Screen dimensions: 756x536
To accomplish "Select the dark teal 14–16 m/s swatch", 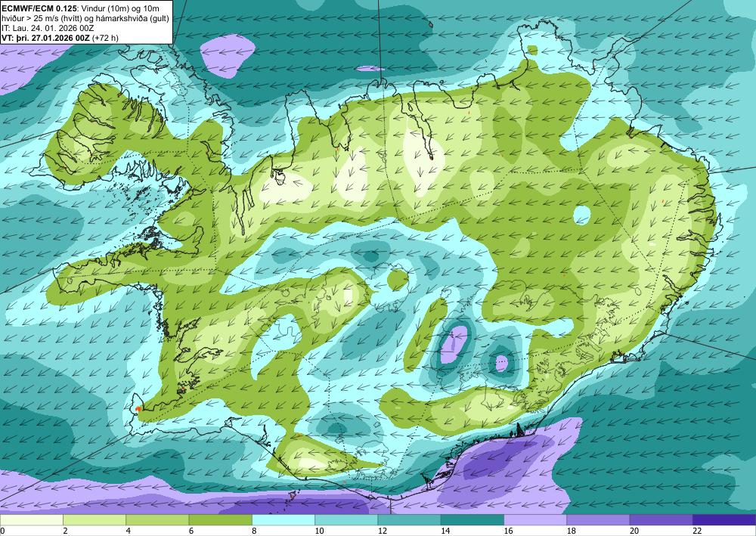I will 472,520.
